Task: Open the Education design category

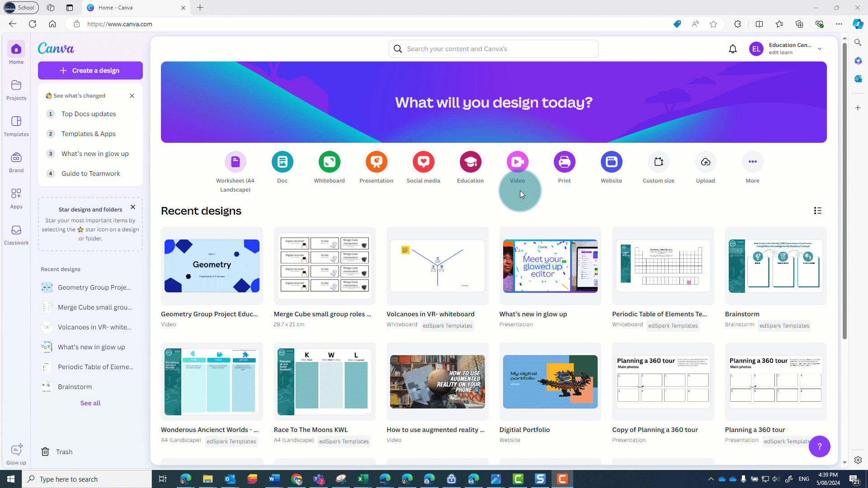Action: click(471, 162)
